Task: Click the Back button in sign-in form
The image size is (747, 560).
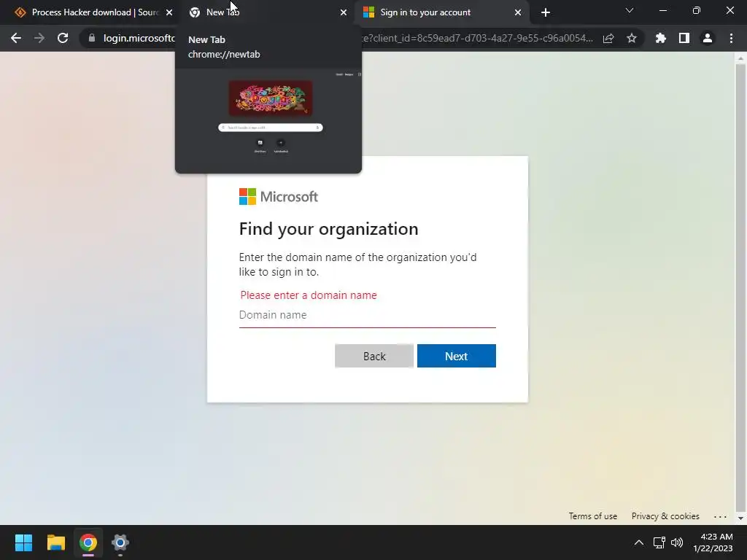Action: coord(374,356)
